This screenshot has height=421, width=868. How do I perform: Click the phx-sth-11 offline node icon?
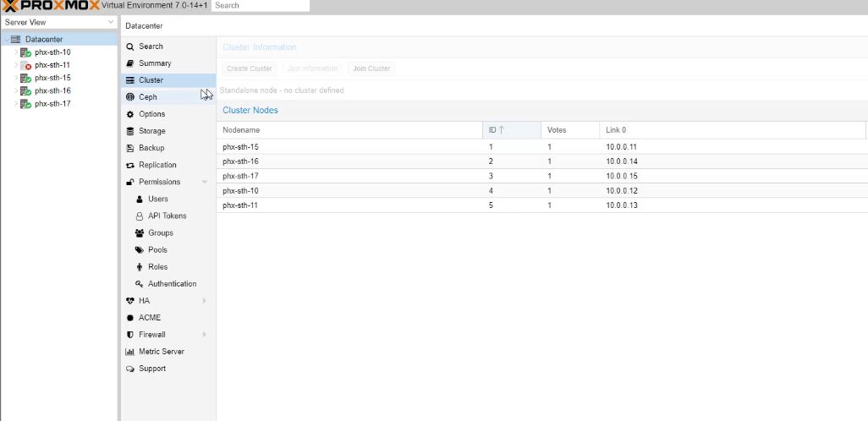(25, 65)
